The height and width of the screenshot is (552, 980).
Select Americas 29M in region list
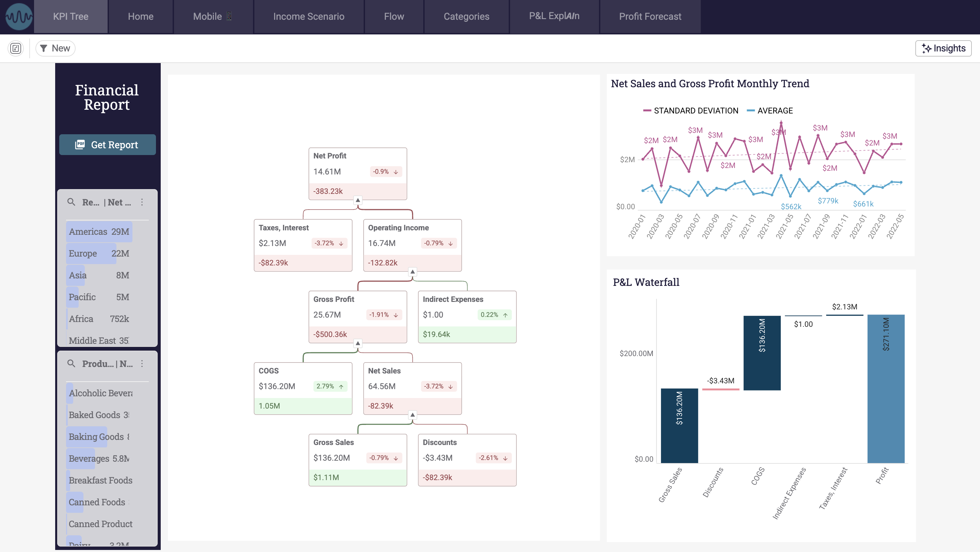99,231
